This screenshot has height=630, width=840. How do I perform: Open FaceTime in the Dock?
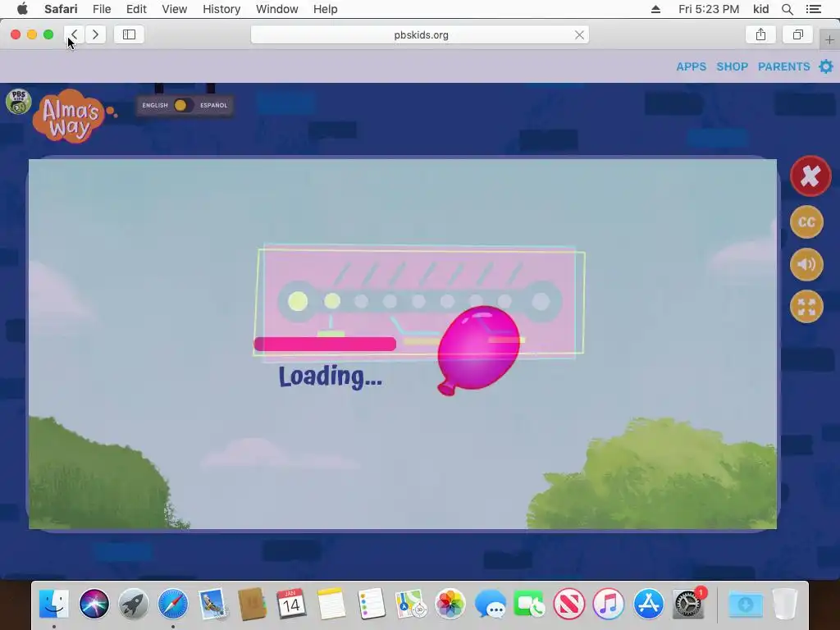click(x=529, y=604)
